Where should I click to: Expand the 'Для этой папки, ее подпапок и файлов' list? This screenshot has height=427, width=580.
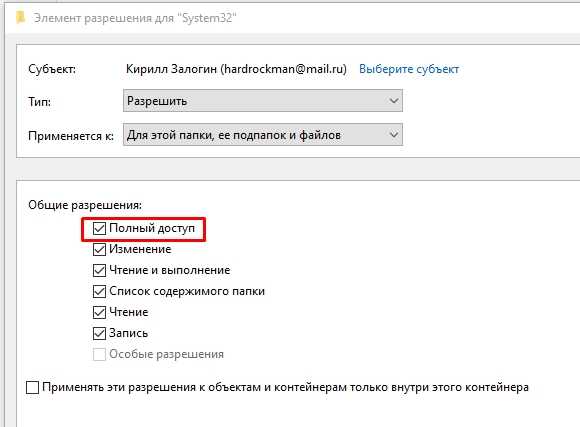click(263, 135)
